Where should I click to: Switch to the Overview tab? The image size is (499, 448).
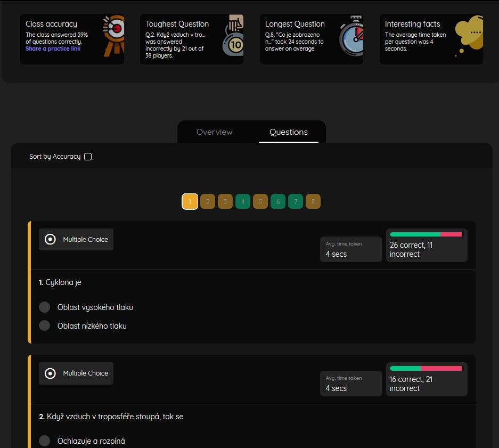click(215, 132)
